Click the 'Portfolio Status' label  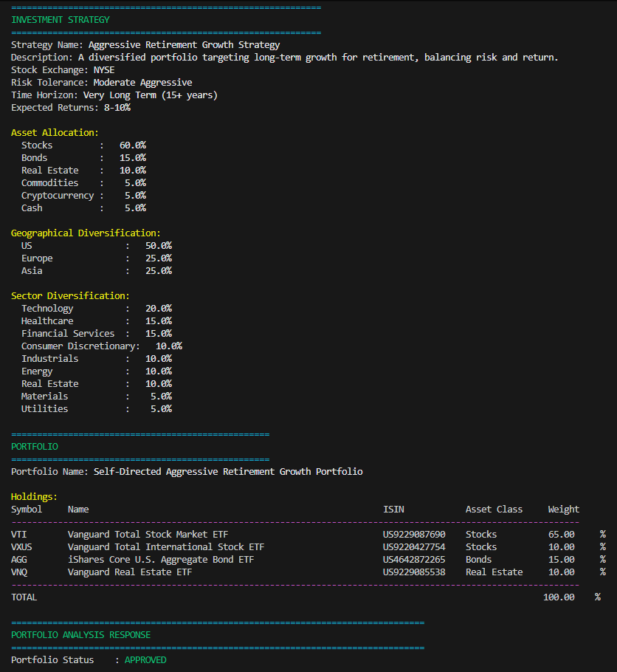coord(52,660)
